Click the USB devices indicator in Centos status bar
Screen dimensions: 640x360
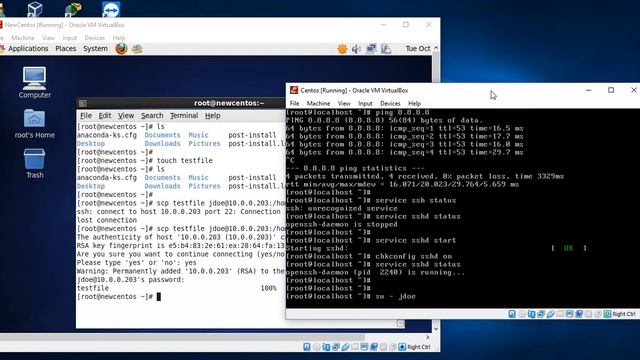[551, 314]
